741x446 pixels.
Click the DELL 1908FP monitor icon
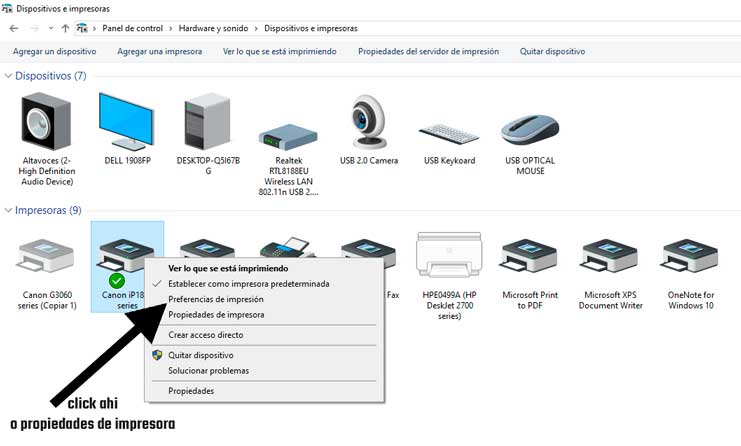tap(127, 121)
